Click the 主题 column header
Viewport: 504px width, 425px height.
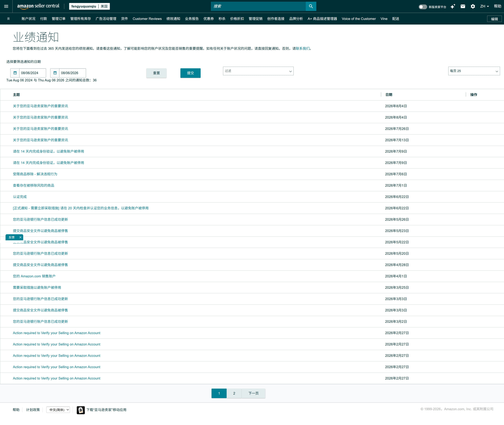16,95
